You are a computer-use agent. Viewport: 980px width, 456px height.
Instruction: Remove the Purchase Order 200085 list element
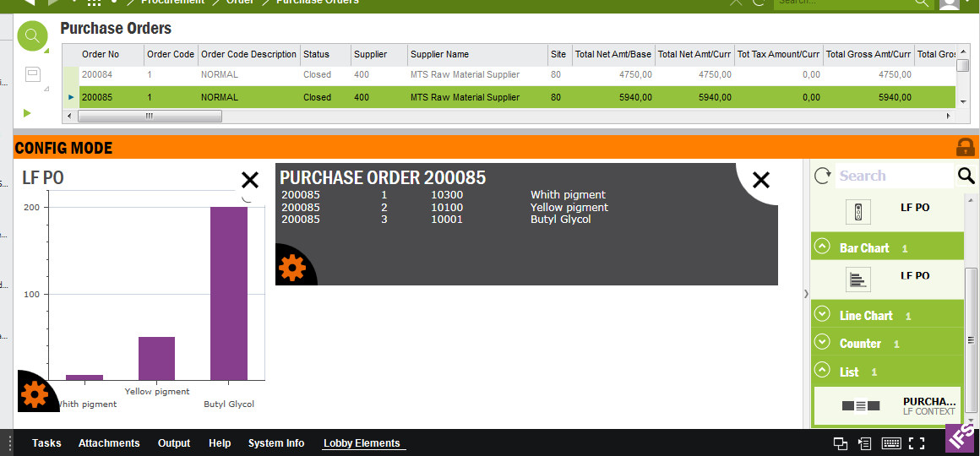pyautogui.click(x=760, y=180)
